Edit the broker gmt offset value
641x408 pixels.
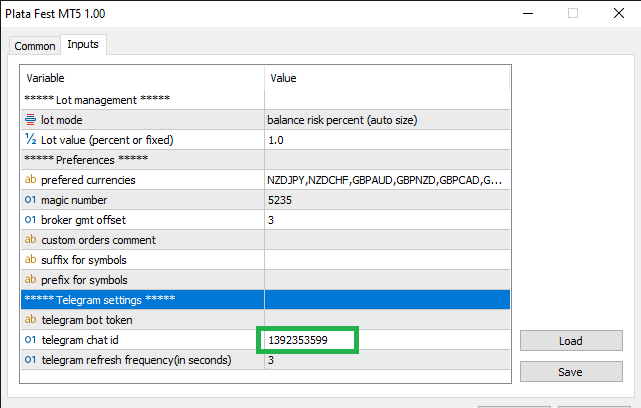pyautogui.click(x=387, y=220)
